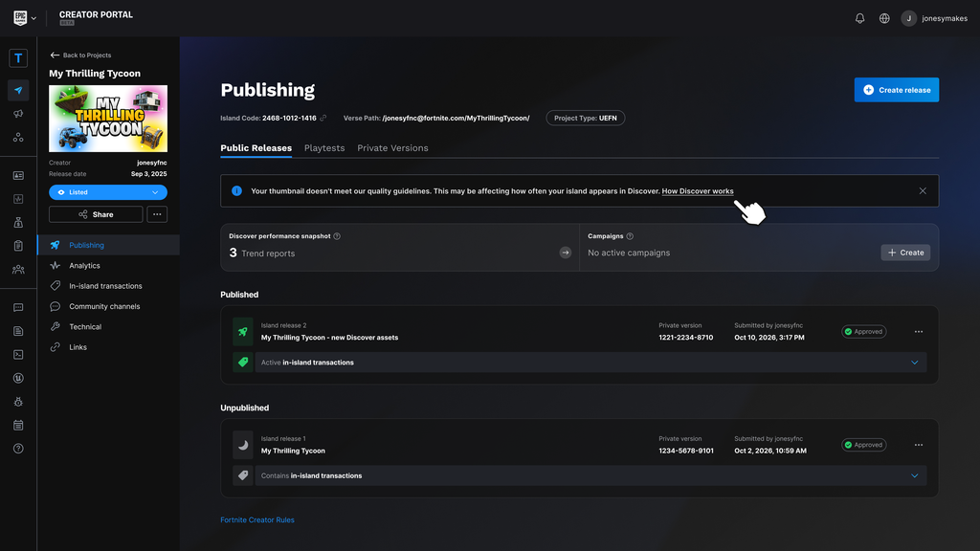Open the notifications bell
This screenshot has width=980, height=551.
click(860, 18)
